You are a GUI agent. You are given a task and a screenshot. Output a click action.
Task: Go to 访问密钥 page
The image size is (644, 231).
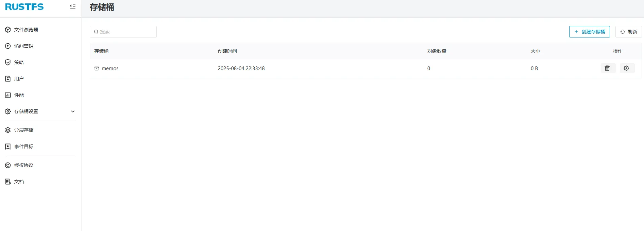(24, 46)
